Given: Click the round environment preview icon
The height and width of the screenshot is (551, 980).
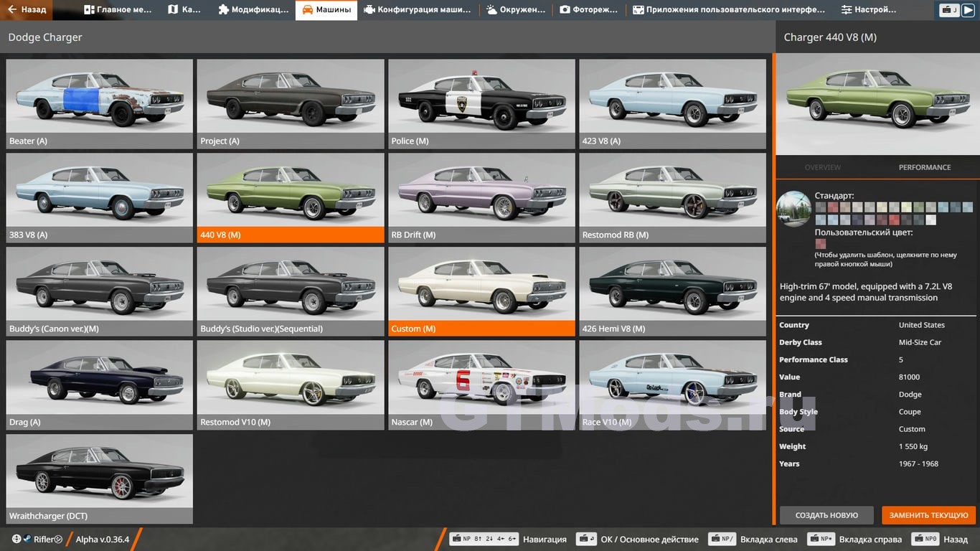Looking at the screenshot, I should [x=793, y=209].
